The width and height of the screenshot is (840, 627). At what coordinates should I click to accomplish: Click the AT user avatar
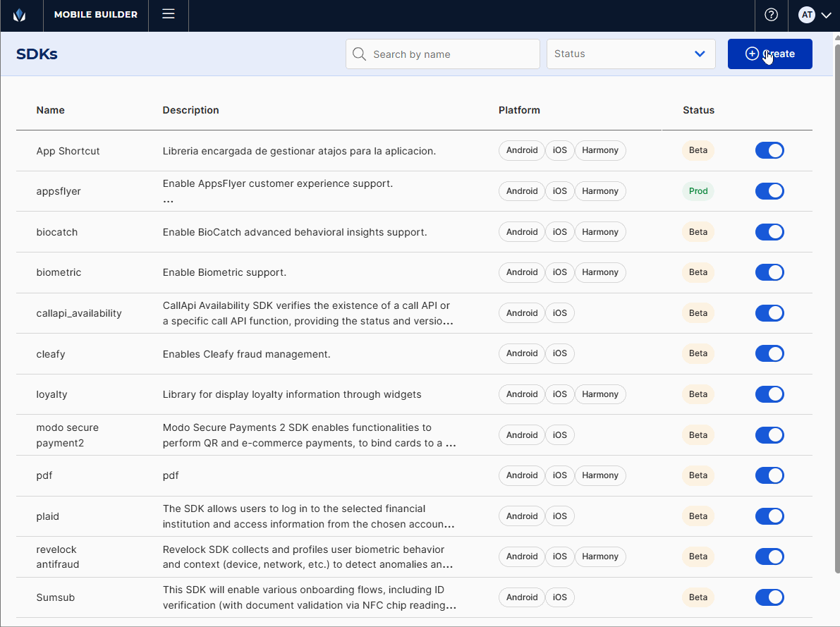pos(806,15)
